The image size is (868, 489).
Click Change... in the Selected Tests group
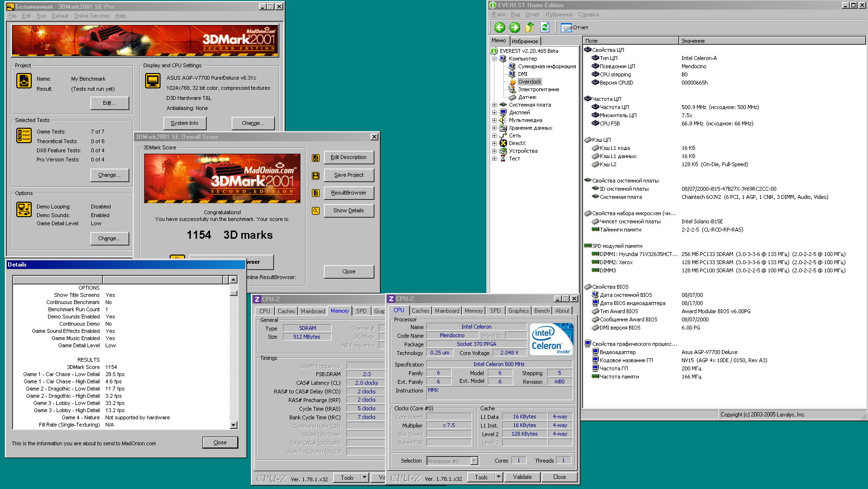[x=110, y=175]
